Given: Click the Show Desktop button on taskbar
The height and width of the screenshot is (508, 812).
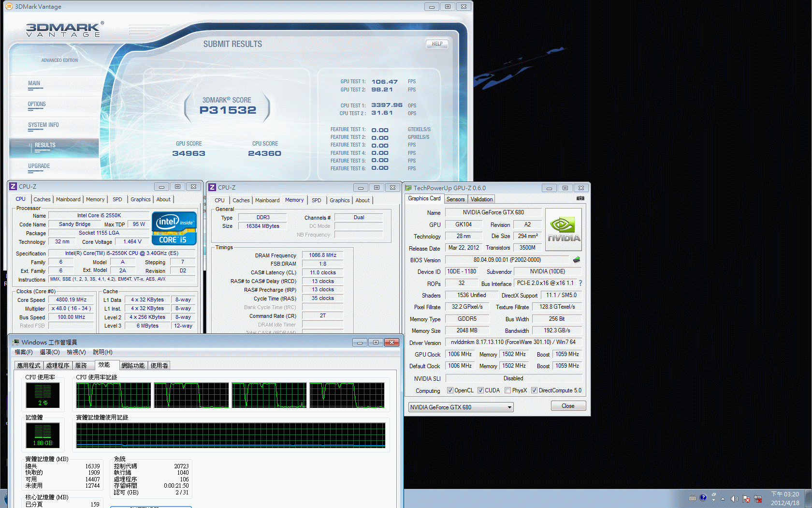Looking at the screenshot, I should tap(808, 499).
